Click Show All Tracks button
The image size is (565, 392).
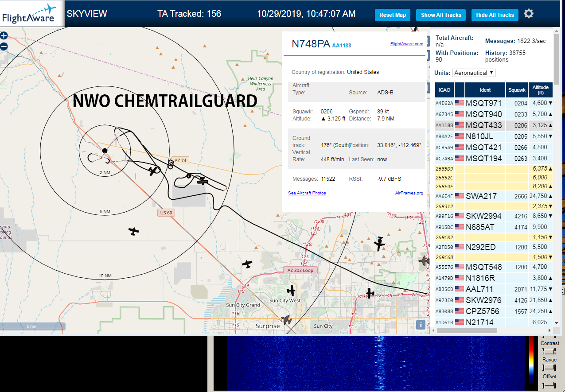point(441,15)
